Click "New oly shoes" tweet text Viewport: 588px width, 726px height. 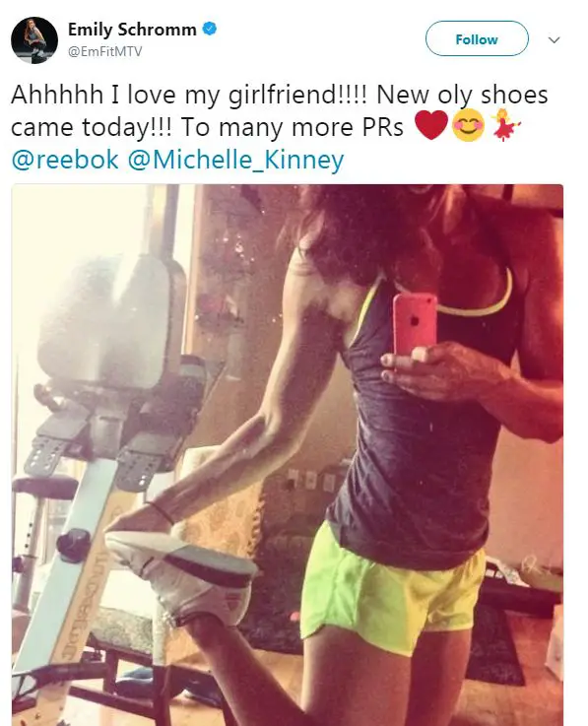pos(462,96)
